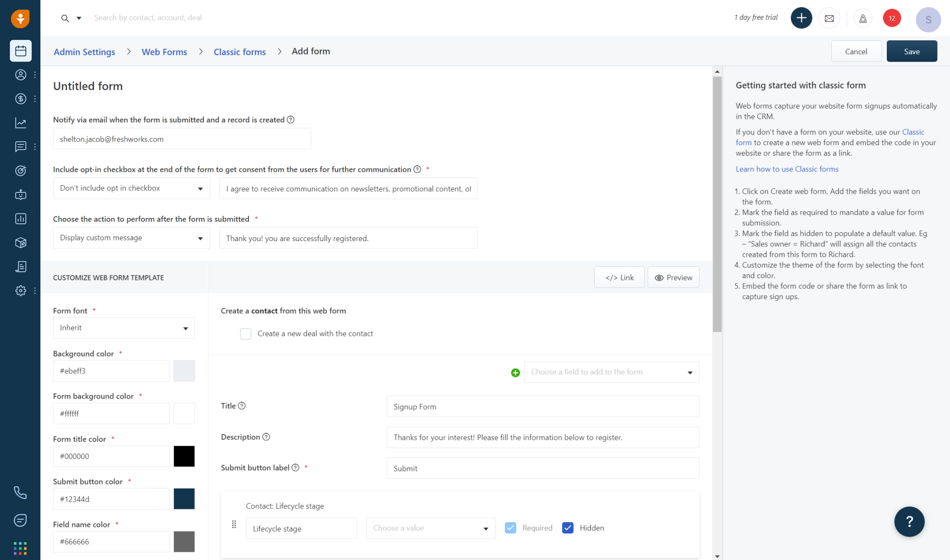Click the Submit button color swatch

[x=184, y=499]
